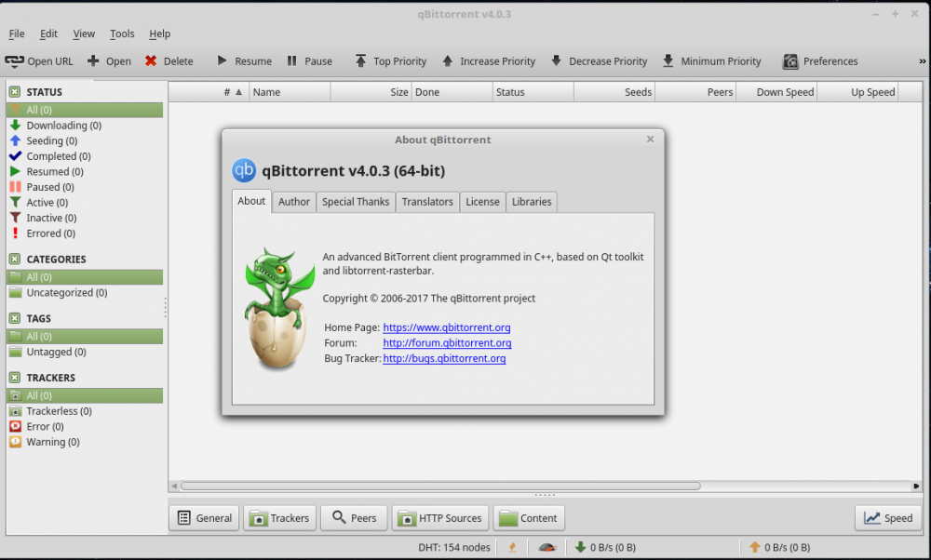Toggle alternative speed limits turtle icon
Viewport: 931px width, 560px height.
point(546,547)
